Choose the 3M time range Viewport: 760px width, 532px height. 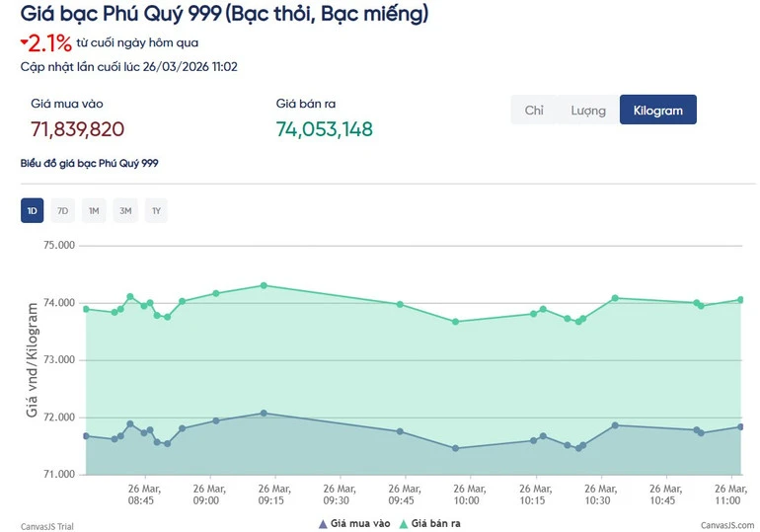click(x=125, y=211)
